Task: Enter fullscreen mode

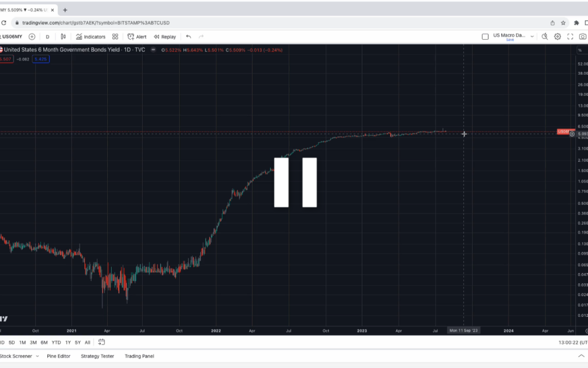Action: (x=570, y=37)
